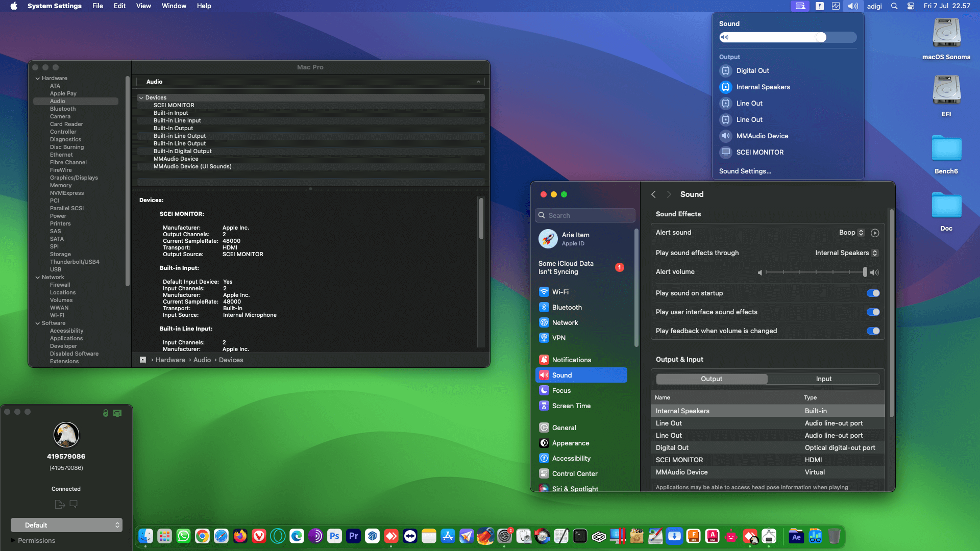This screenshot has width=980, height=551.
Task: Select MMAudio Device in Sound menu output
Action: (788, 136)
